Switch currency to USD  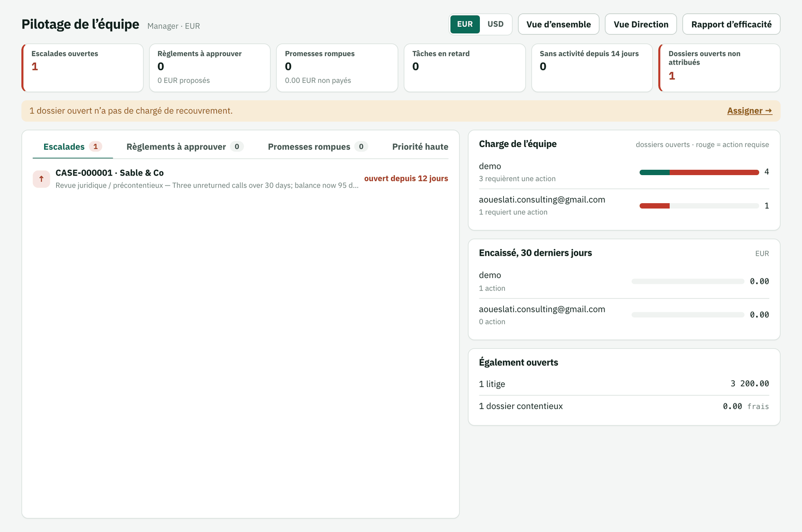pos(495,24)
